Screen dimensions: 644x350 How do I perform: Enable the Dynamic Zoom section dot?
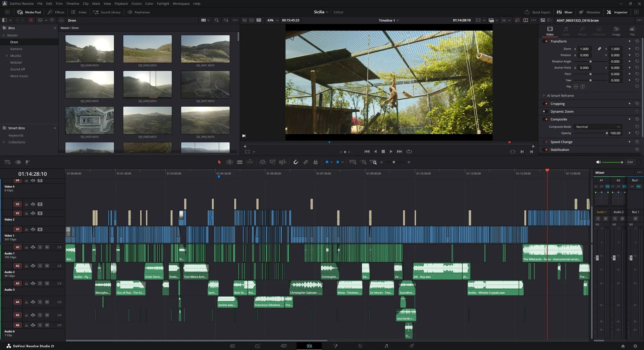[x=544, y=111]
